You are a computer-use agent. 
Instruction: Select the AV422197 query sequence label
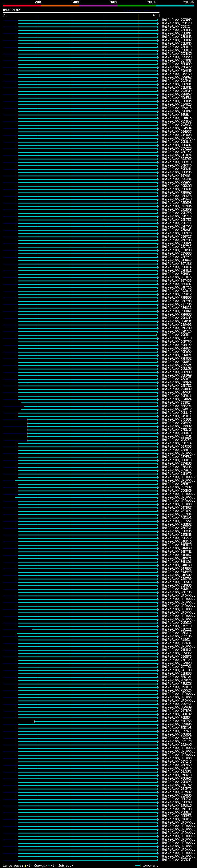click(11, 10)
